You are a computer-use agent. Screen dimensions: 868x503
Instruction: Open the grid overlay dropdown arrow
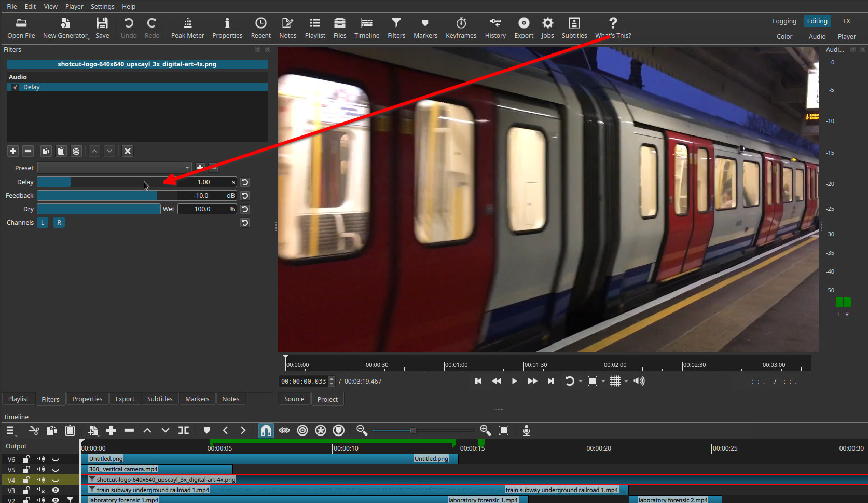(x=626, y=382)
